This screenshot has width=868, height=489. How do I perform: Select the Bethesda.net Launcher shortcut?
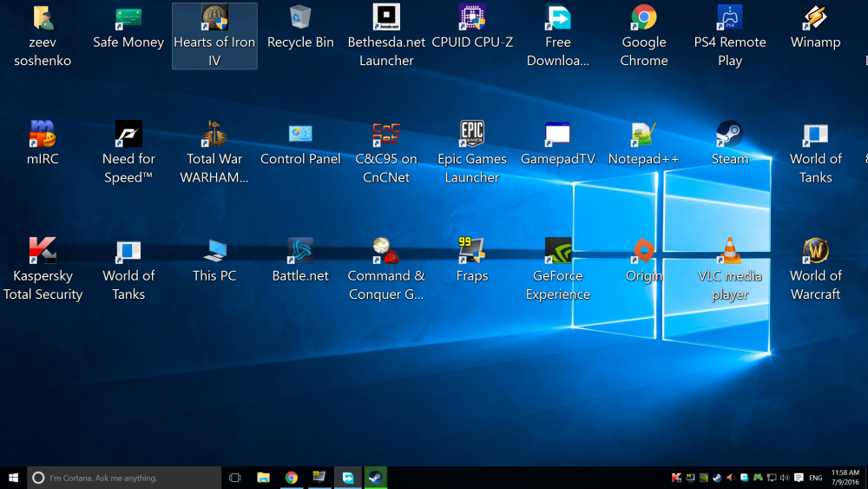coord(386,36)
